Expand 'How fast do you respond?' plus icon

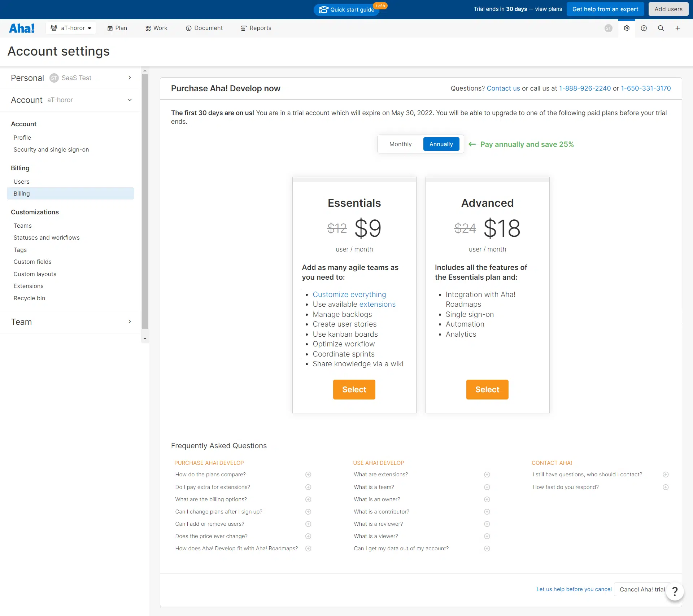[666, 487]
